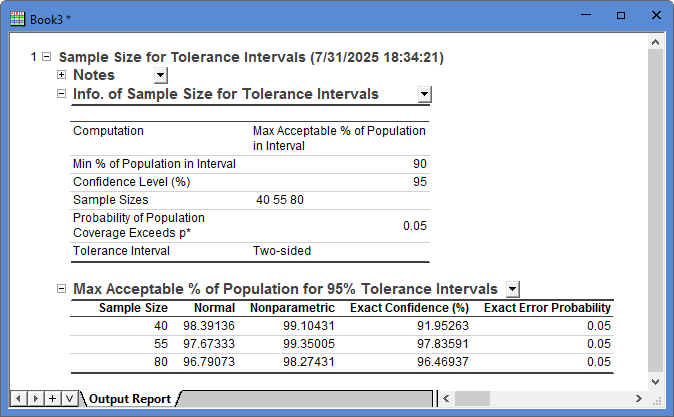
Task: Click the vertical scrollbar thumb
Action: 655,210
